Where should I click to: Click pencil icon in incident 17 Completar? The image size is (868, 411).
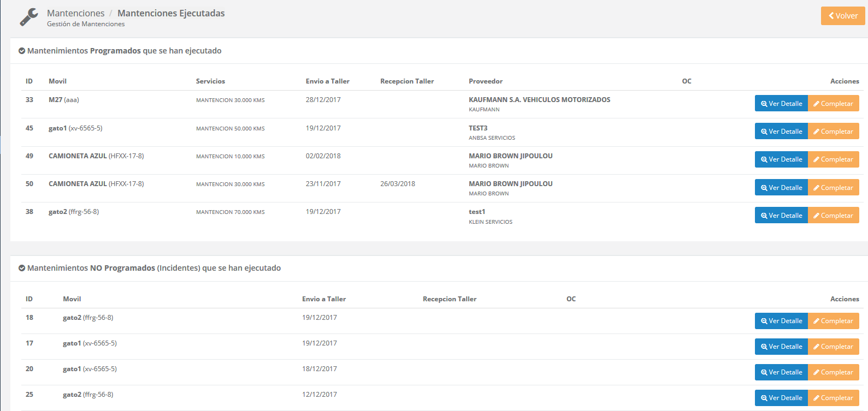coord(816,347)
